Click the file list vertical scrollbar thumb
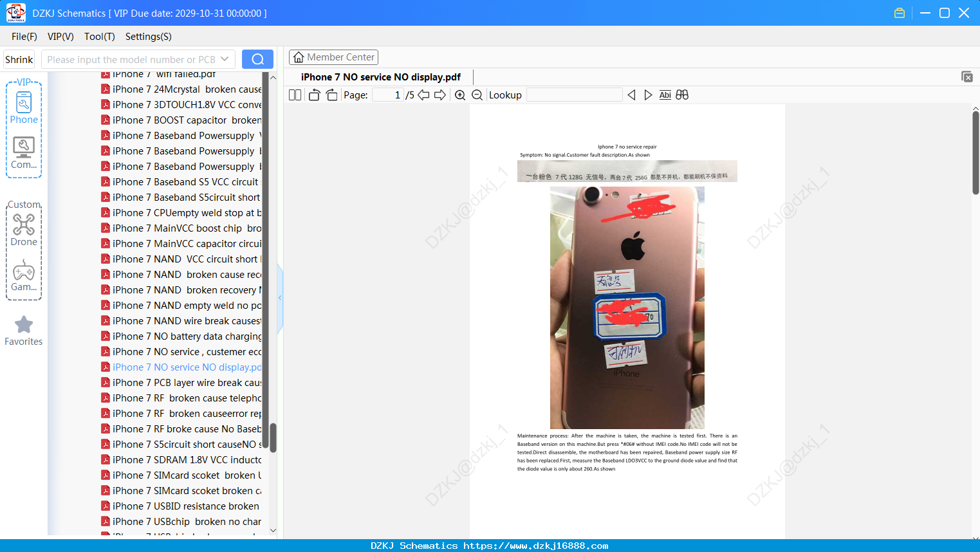Screen dimensions: 980x552 click(273, 437)
